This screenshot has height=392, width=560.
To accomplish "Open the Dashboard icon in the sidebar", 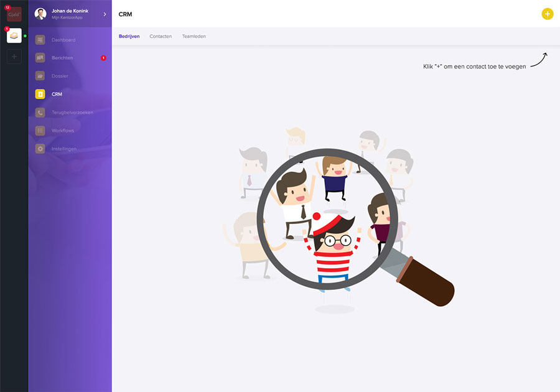I will 40,40.
